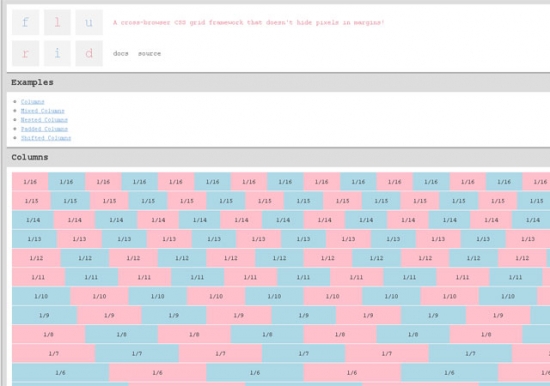550x386 pixels.
Task: Click the "u" logo letter tile
Action: tap(89, 22)
